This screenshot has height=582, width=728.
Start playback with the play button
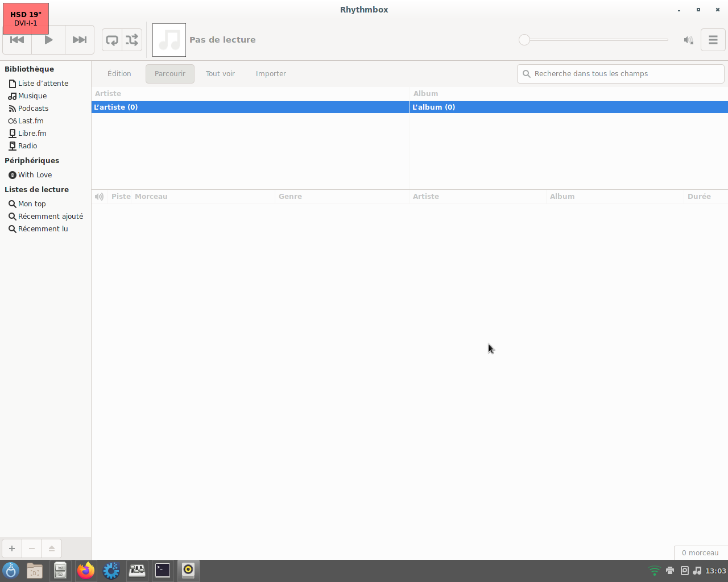48,40
